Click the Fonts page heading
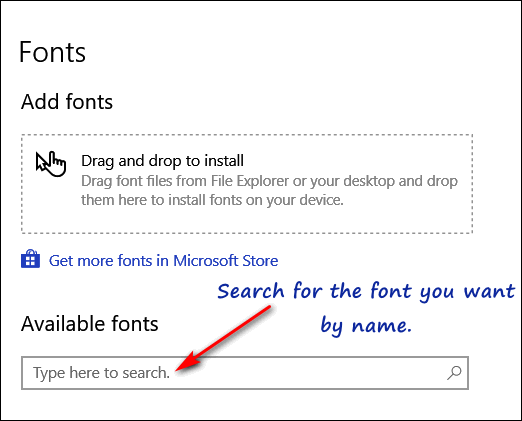Image resolution: width=522 pixels, height=421 pixels. [x=52, y=52]
